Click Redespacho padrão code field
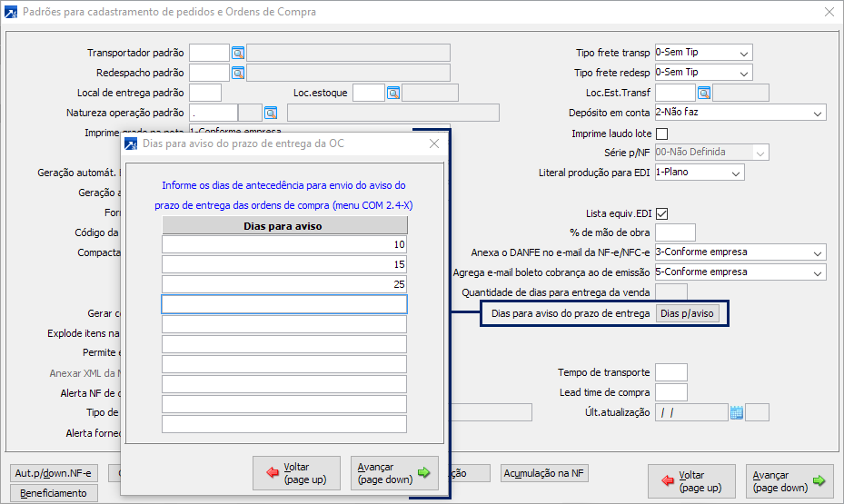844x504 pixels. 209,73
